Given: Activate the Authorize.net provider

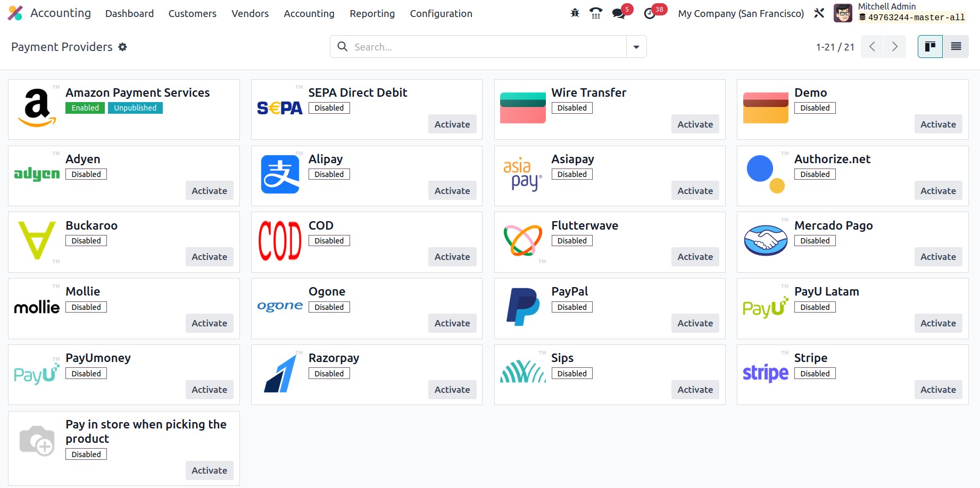Looking at the screenshot, I should pyautogui.click(x=938, y=190).
